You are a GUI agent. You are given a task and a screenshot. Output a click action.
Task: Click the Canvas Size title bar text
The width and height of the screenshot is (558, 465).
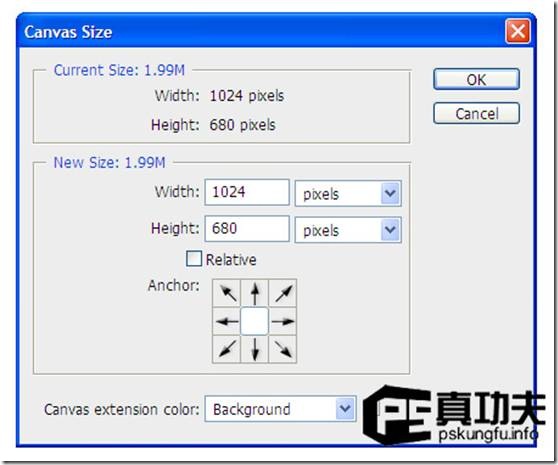(x=68, y=32)
